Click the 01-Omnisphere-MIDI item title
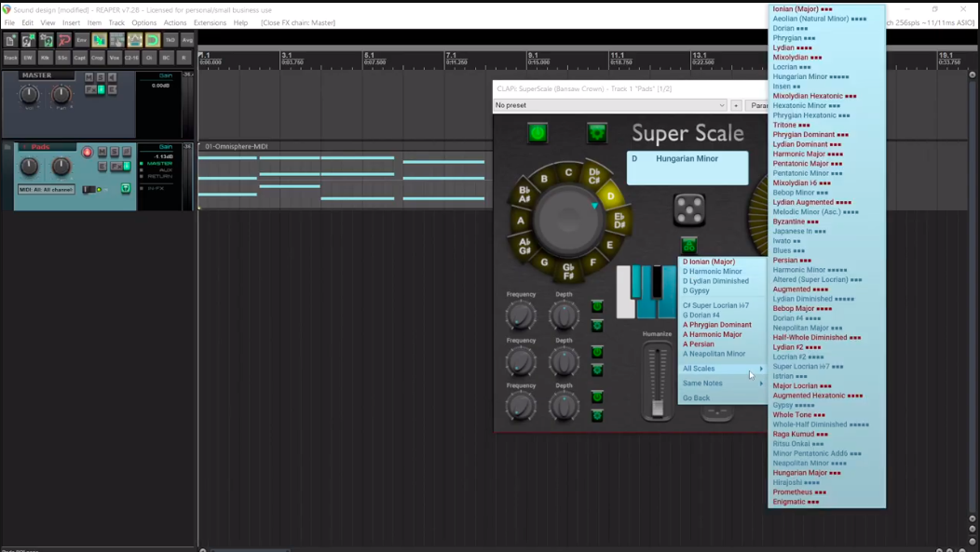The image size is (980, 552). 237,147
